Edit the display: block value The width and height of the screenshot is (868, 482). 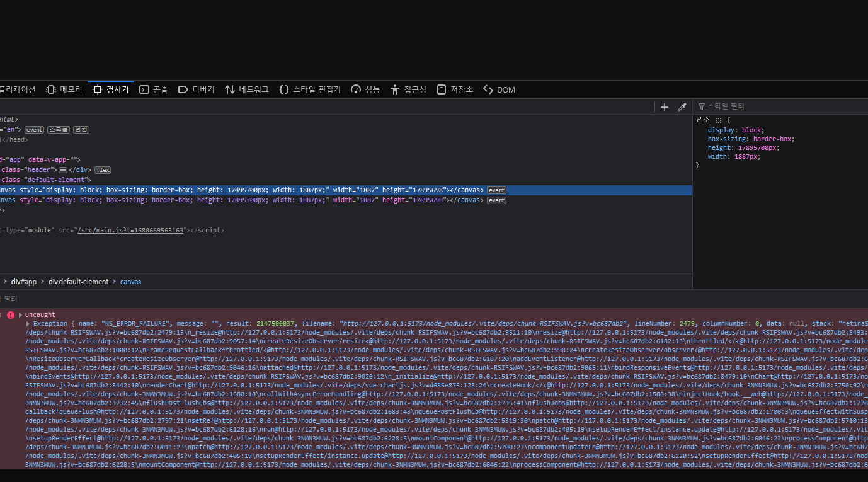click(x=752, y=130)
